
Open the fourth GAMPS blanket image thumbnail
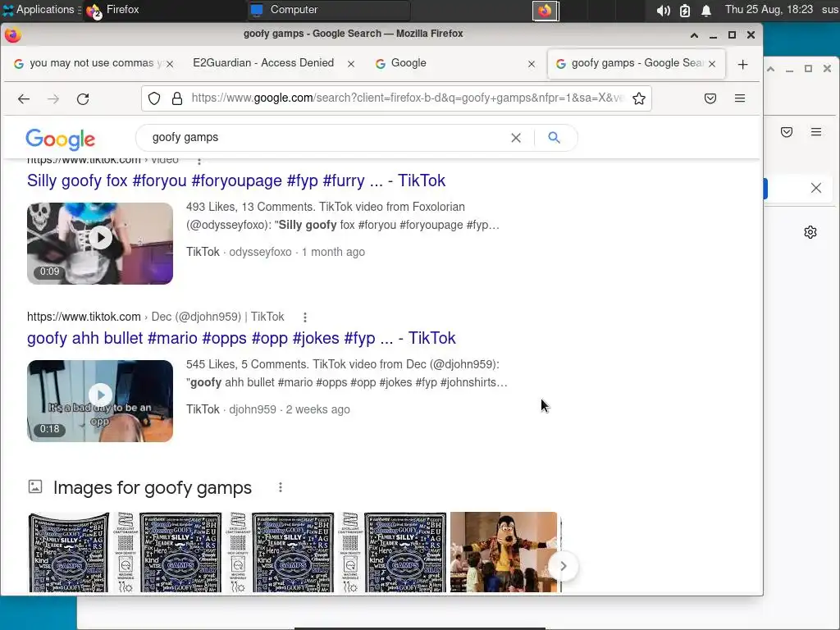click(405, 552)
